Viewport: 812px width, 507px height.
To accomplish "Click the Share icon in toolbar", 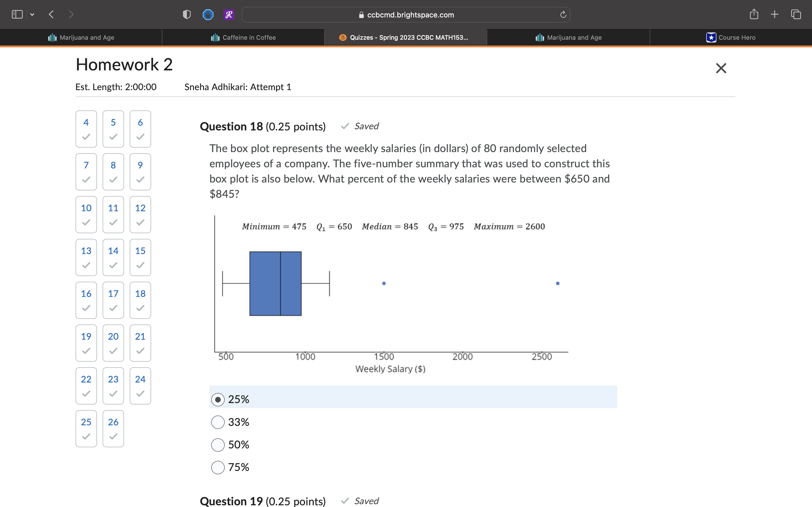I will (754, 14).
